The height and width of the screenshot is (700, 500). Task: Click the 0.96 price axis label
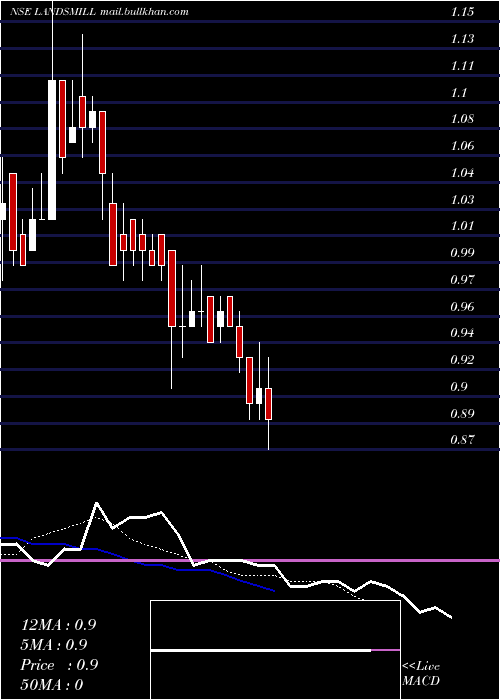tap(462, 306)
